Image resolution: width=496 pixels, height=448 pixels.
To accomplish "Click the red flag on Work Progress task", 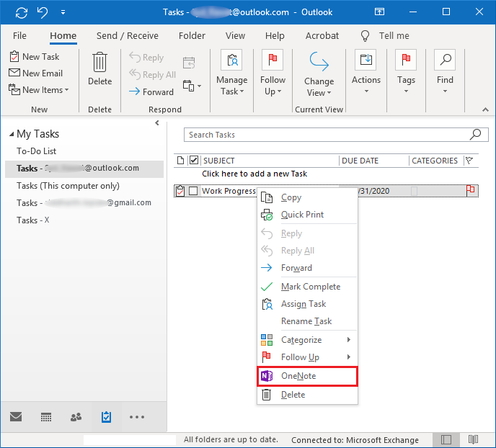I will pyautogui.click(x=470, y=190).
